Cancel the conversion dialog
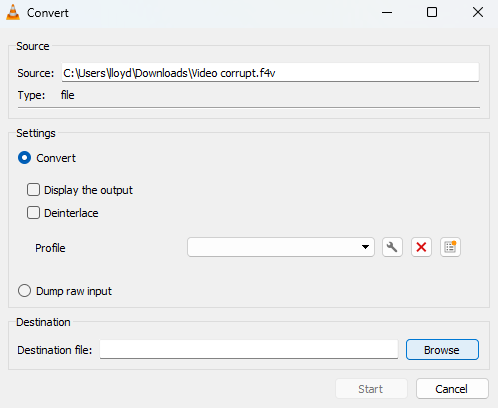Screen dimensions: 498x408 [452, 389]
